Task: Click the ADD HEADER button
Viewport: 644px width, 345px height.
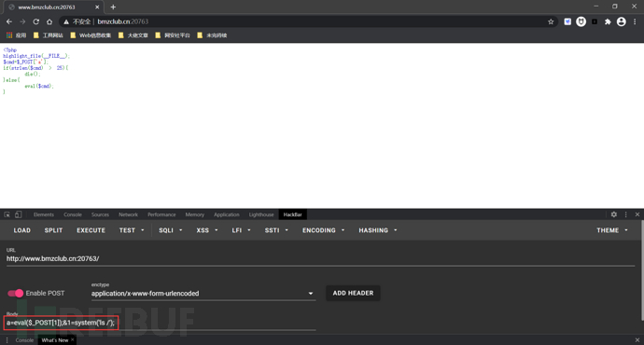Action: point(353,293)
